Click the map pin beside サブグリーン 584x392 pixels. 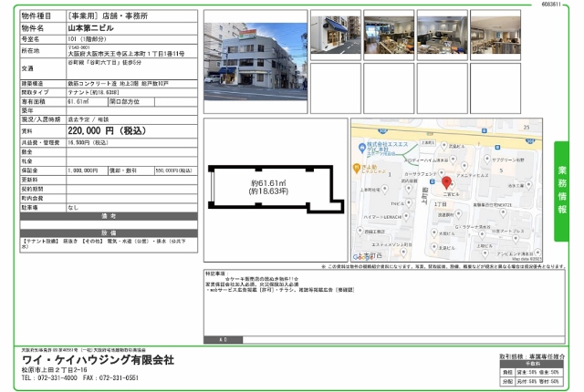486,160
